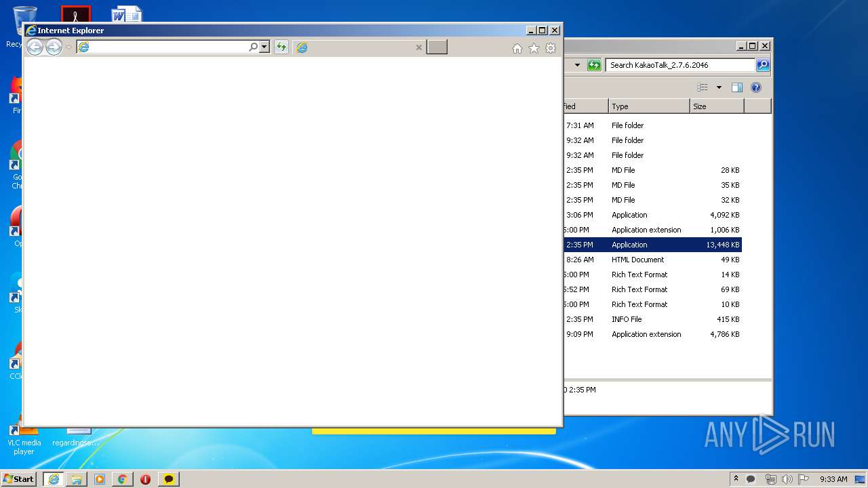Select the Rich Text Format 69 KB row
The height and width of the screenshot is (488, 868).
point(653,289)
